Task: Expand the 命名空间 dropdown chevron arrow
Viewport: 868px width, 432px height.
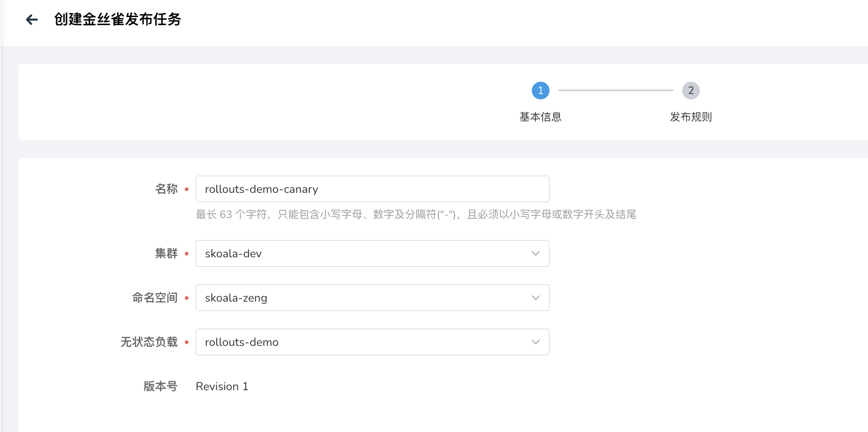Action: click(535, 298)
